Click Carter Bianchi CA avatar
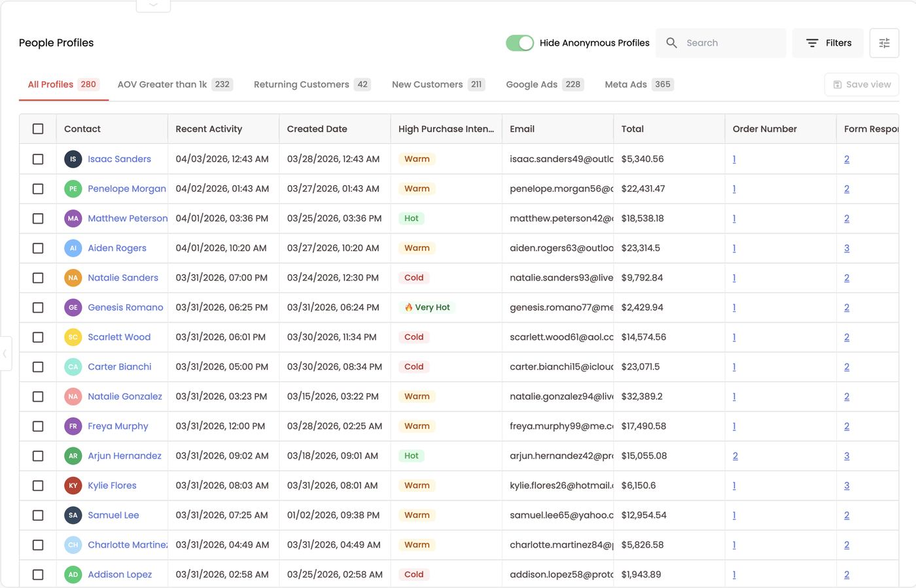Screen dimensions: 916x588 coord(73,367)
